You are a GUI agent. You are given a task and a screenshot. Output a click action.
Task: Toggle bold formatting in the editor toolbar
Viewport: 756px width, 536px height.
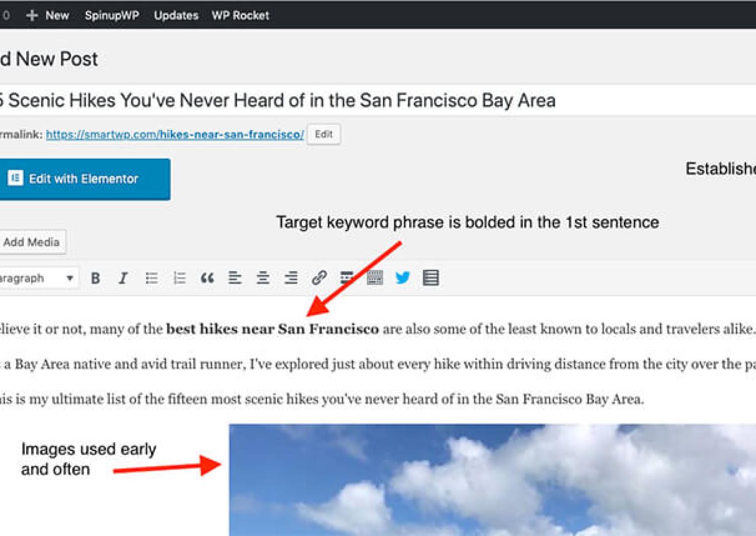95,278
